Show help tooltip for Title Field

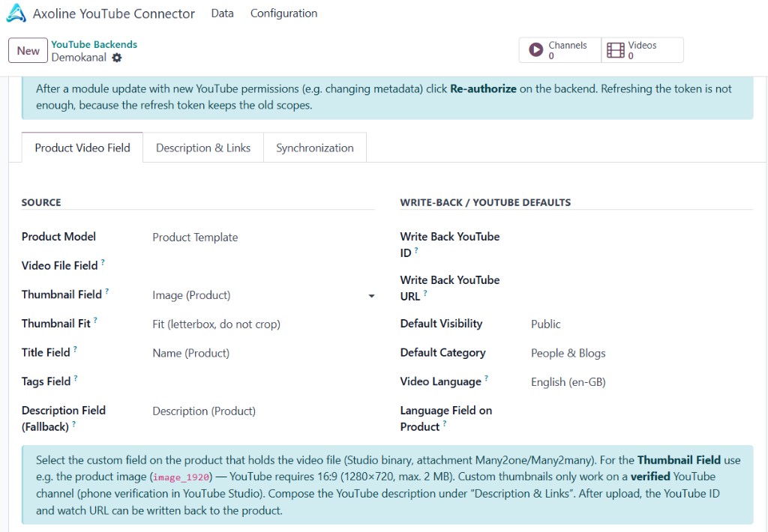(75, 349)
